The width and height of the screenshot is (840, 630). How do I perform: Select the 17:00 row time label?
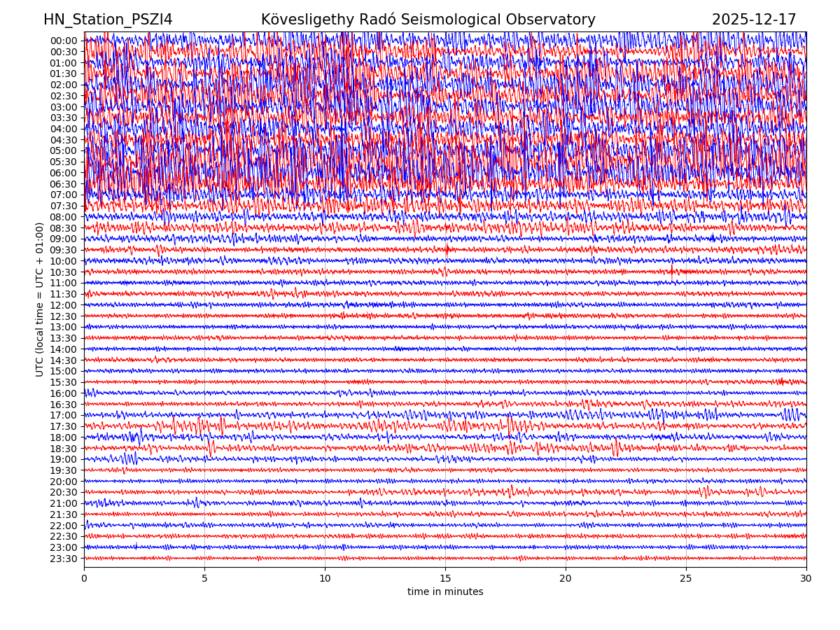63,415
